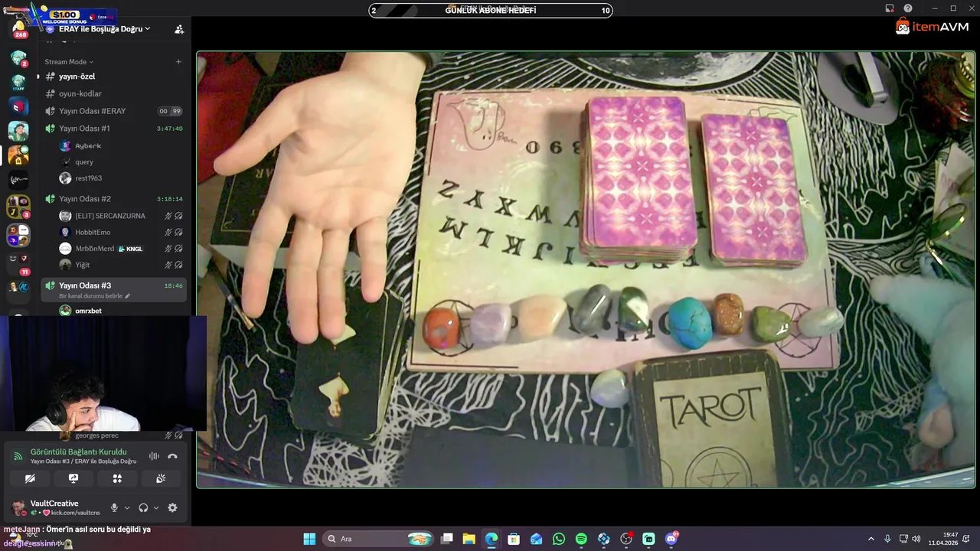This screenshot has width=980, height=551.
Task: Open WhatsApp from taskbar
Action: 559,539
